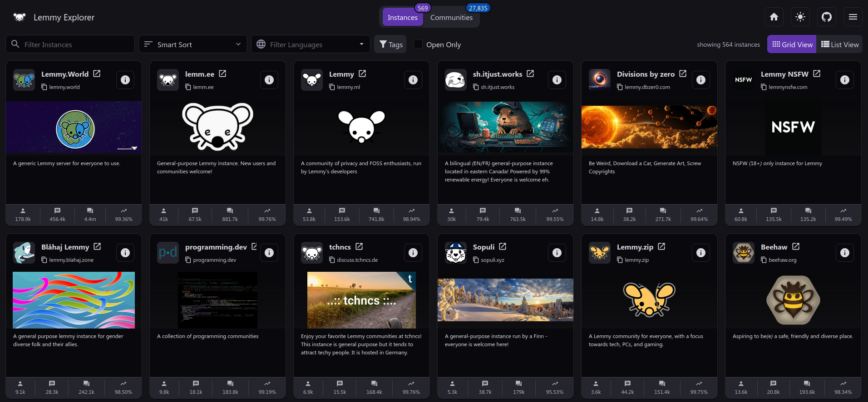Open Lemmy NSFW external link icon
Viewport: 868px width, 402px height.
(x=817, y=74)
